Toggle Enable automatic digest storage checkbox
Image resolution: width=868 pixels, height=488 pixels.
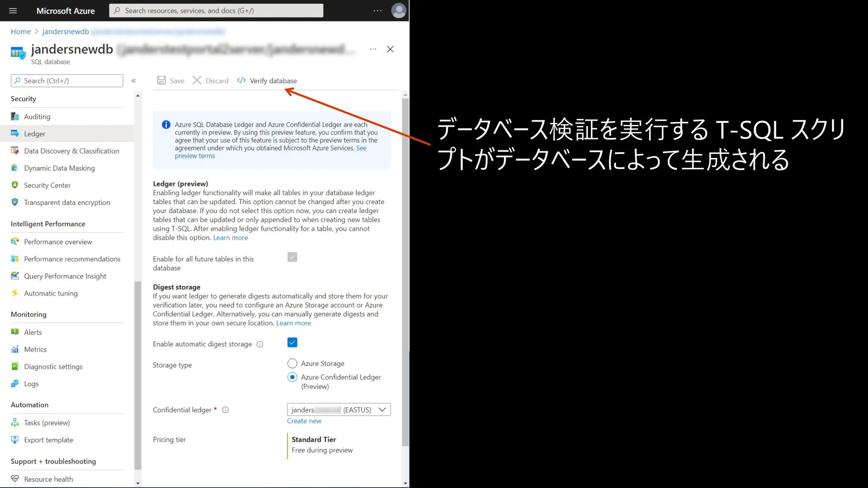click(292, 342)
